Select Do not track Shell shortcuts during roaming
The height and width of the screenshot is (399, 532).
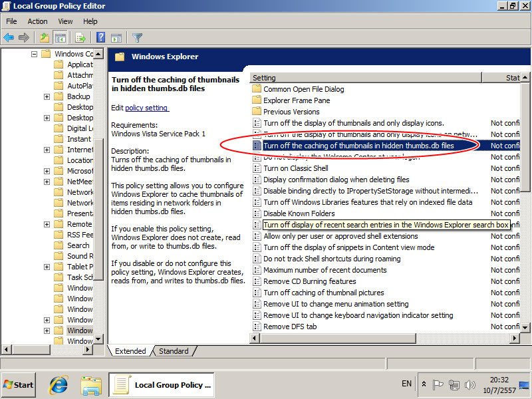point(332,259)
